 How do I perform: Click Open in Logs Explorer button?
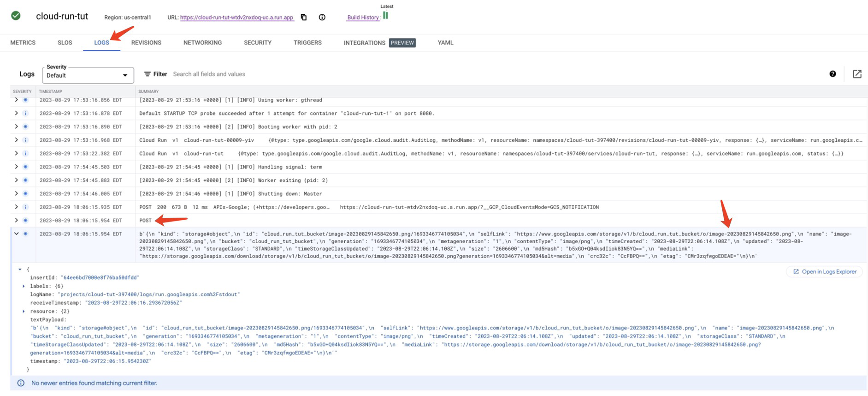click(x=824, y=272)
